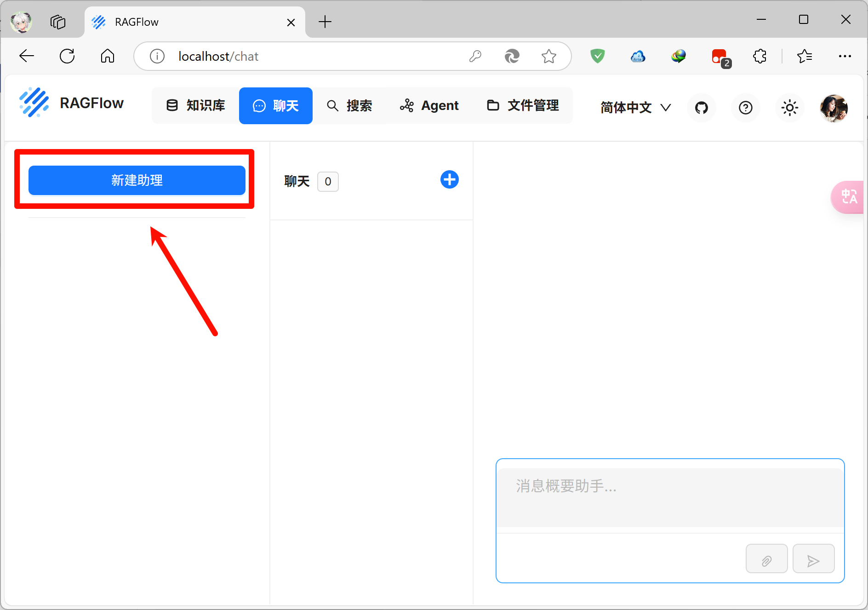Screen dimensions: 868x610
Task: Expand the 简体中文 language dropdown
Action: click(x=635, y=108)
